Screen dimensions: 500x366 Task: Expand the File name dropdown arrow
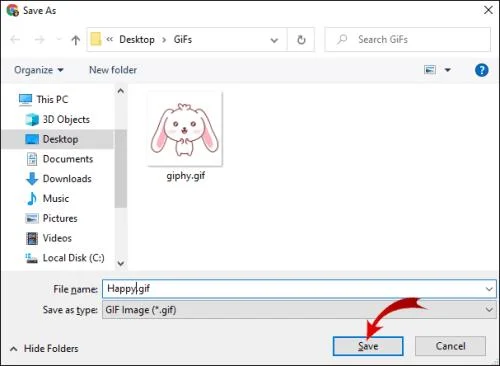click(x=489, y=289)
